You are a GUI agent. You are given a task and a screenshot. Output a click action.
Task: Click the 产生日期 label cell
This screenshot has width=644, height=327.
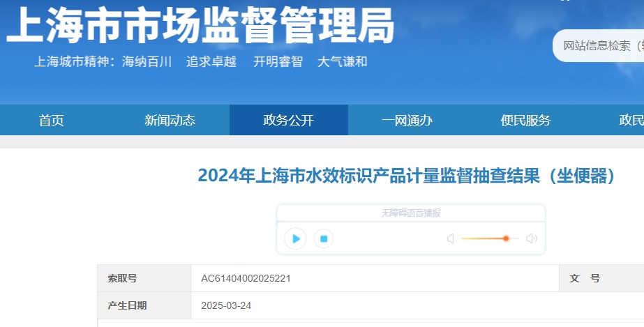(128, 305)
